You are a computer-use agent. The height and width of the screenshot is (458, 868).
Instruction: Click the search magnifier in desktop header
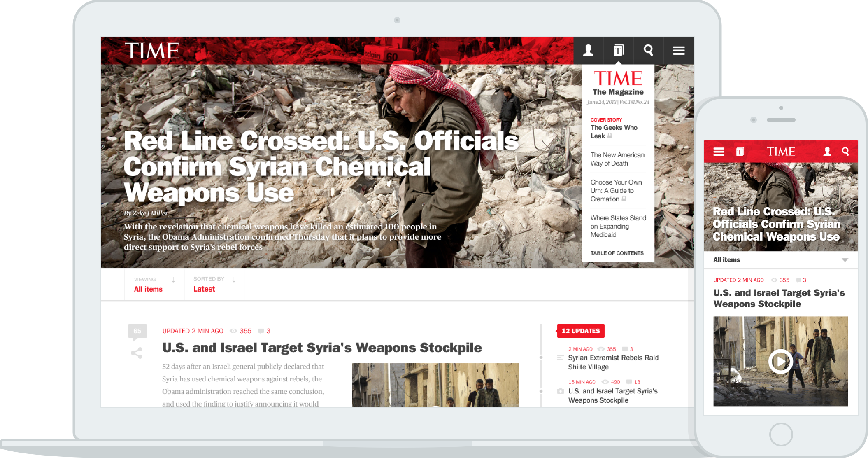point(648,50)
